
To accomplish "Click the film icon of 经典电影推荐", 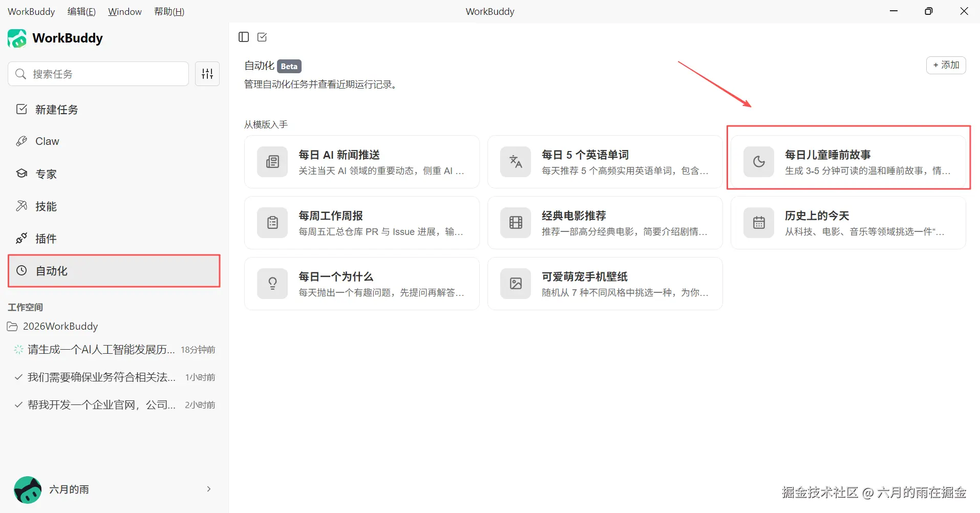I will [x=516, y=223].
